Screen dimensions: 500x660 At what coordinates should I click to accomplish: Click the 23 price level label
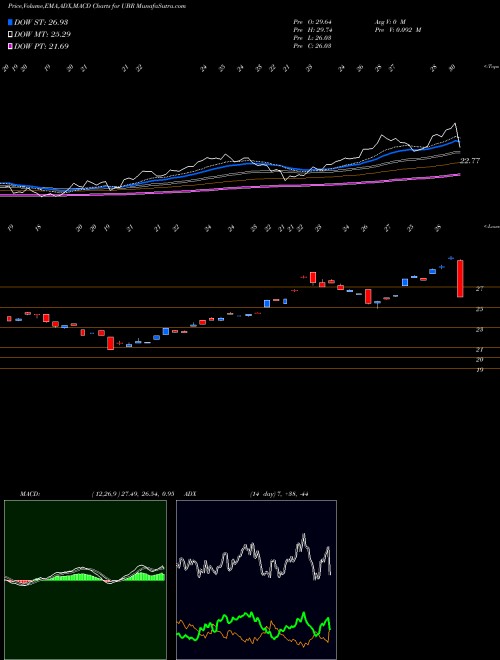[479, 330]
